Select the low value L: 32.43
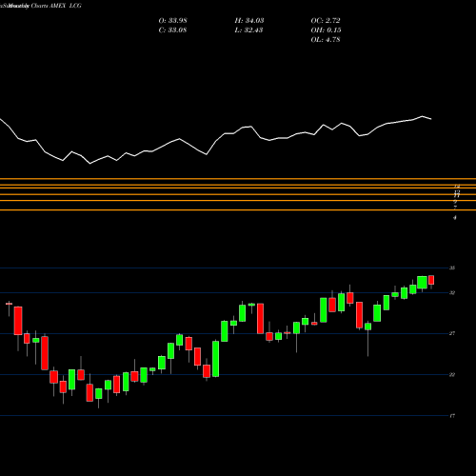 [249, 30]
